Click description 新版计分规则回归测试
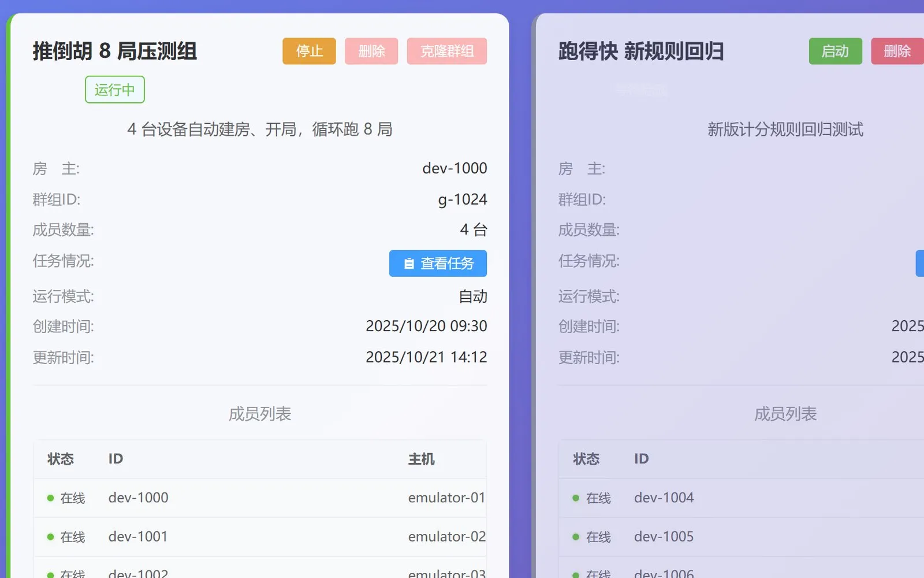Screen dimensions: 924x578 pyautogui.click(x=785, y=129)
